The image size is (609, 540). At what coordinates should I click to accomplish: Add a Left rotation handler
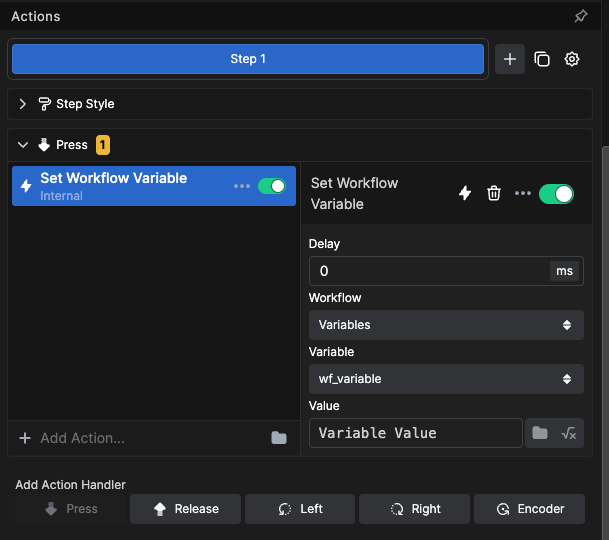click(x=300, y=509)
